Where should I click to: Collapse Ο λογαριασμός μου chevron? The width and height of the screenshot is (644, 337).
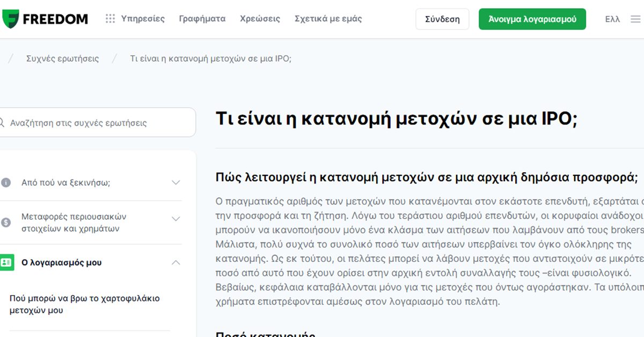click(175, 262)
